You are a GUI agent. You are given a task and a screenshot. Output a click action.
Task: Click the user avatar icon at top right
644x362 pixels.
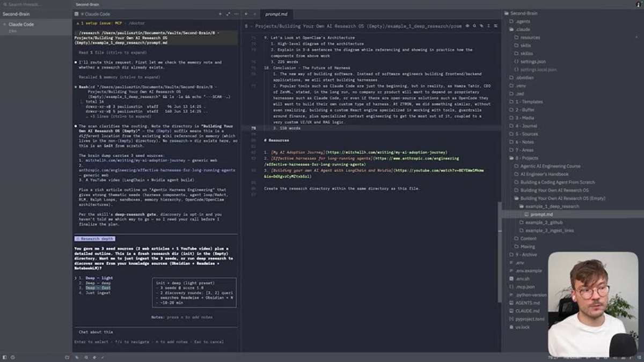638,4
